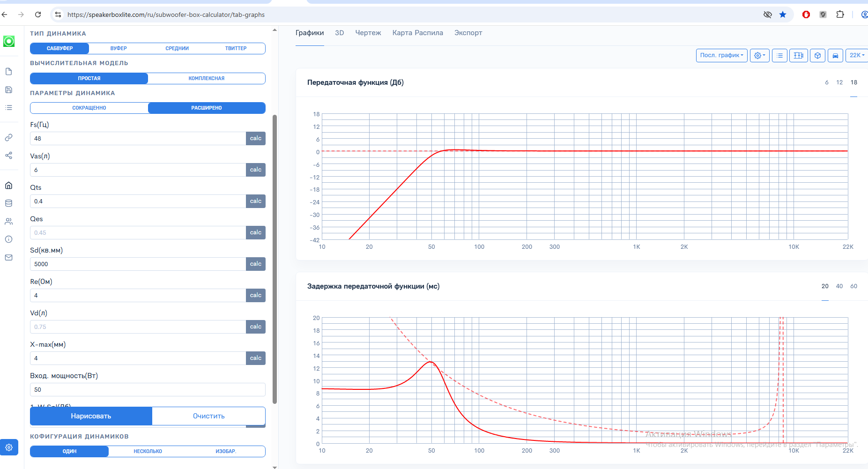868x469 pixels.
Task: Click the 3D cube icon button
Action: click(817, 55)
